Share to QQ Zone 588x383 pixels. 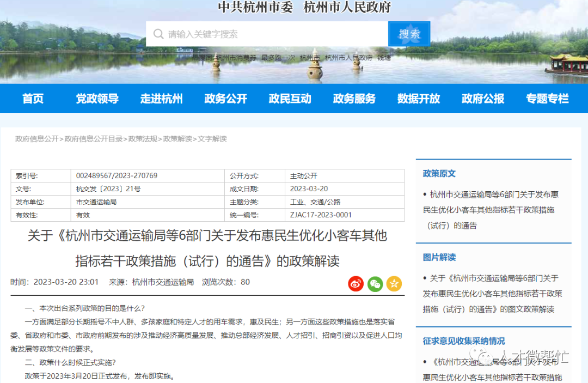[394, 284]
